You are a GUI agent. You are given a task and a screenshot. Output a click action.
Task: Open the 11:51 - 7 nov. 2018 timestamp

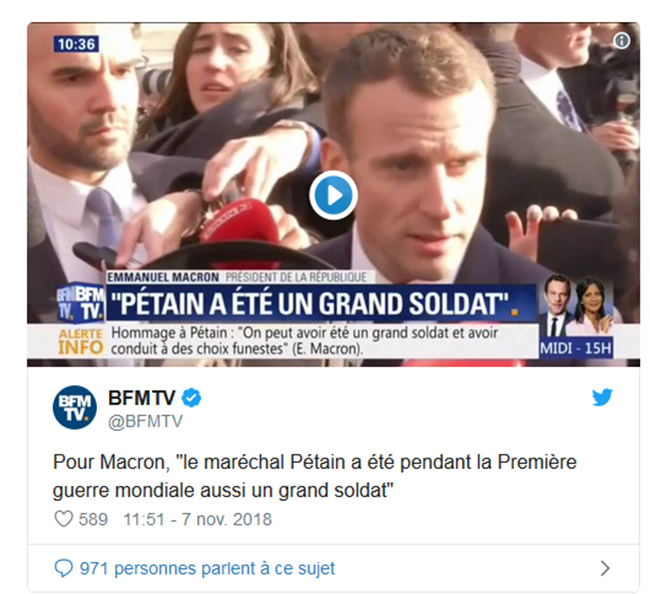[198, 519]
